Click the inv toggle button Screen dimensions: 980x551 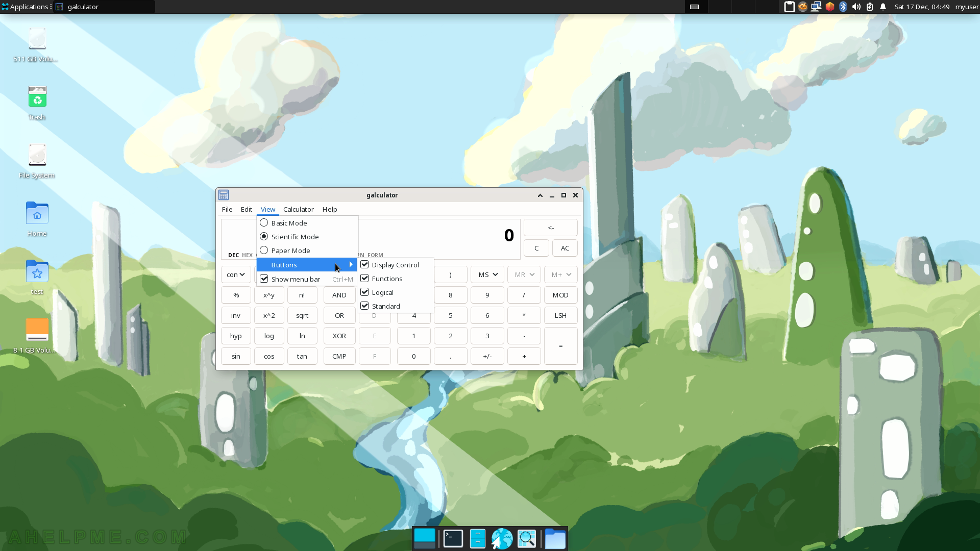click(236, 315)
